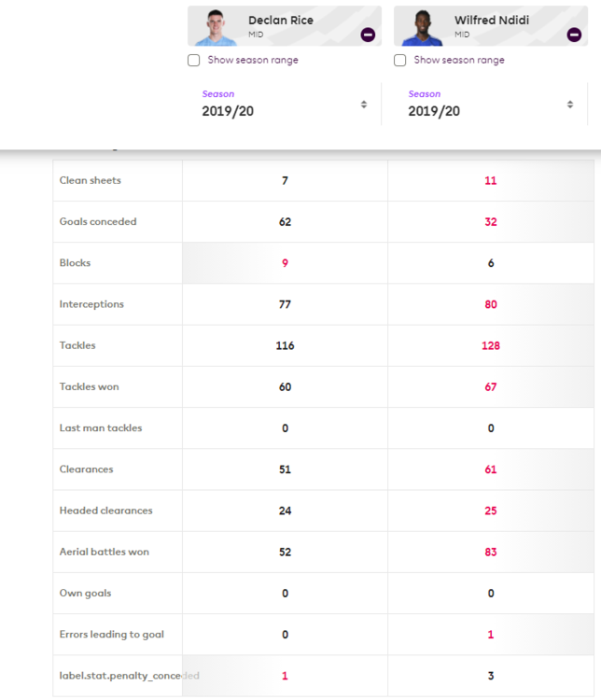Viewport: 601px width, 700px height.
Task: Click Wilfred Ndidi's player photo
Action: [422, 27]
